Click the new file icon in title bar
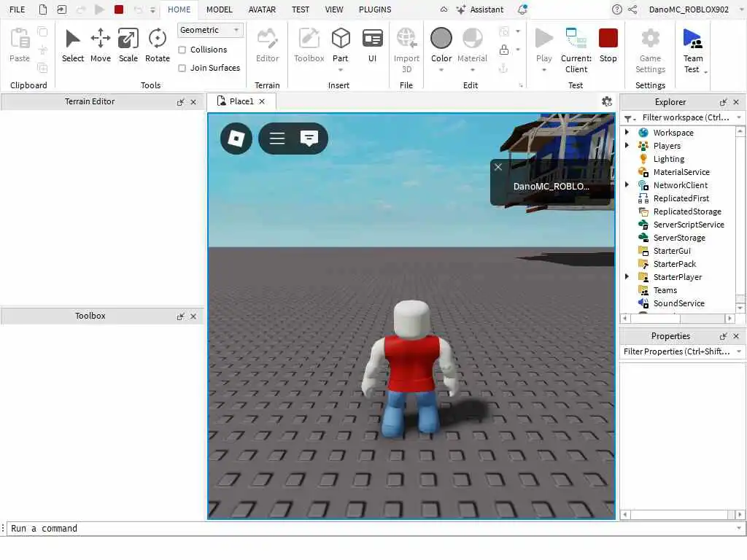The width and height of the screenshot is (747, 560). click(43, 9)
